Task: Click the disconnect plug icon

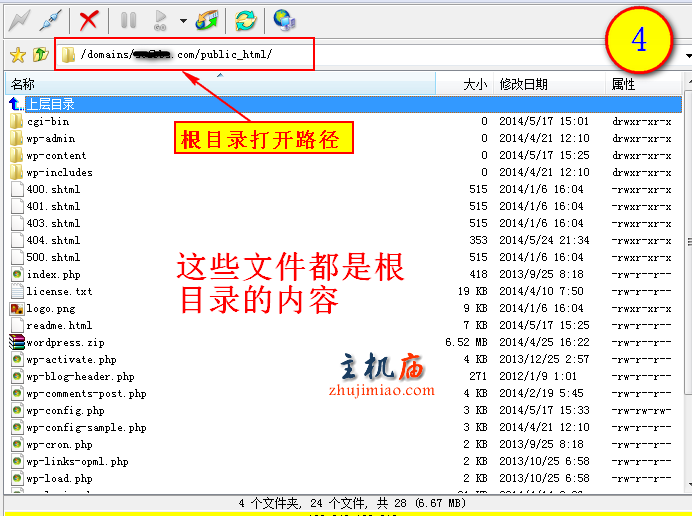Action: coord(51,20)
